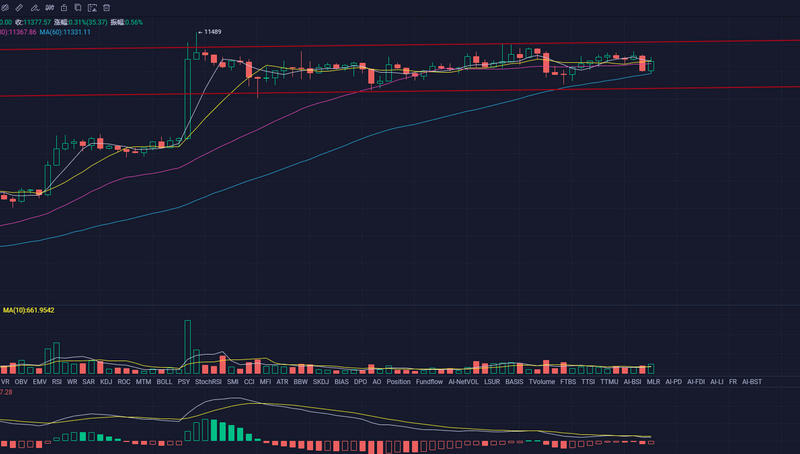
Task: Click the ruler measurement tool icon
Action: [x=19, y=8]
